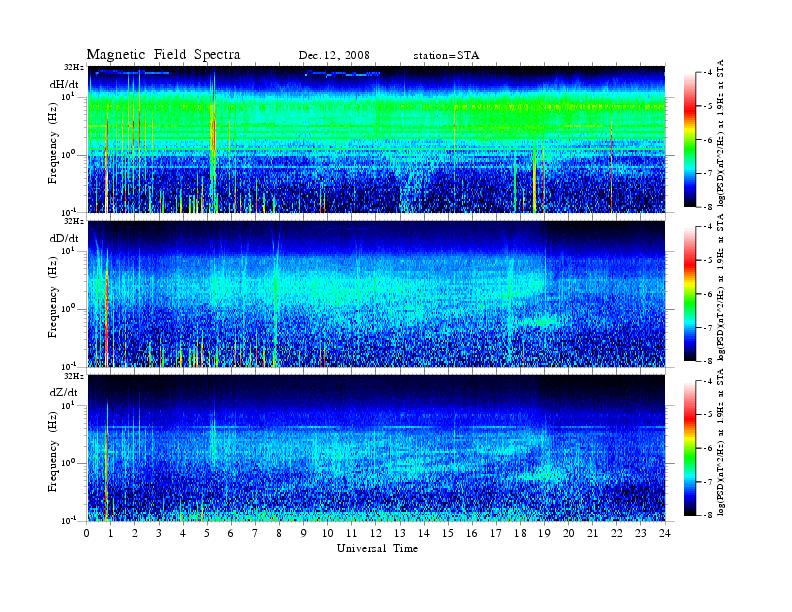Click the hour 6 tick label on time axis

tap(231, 533)
